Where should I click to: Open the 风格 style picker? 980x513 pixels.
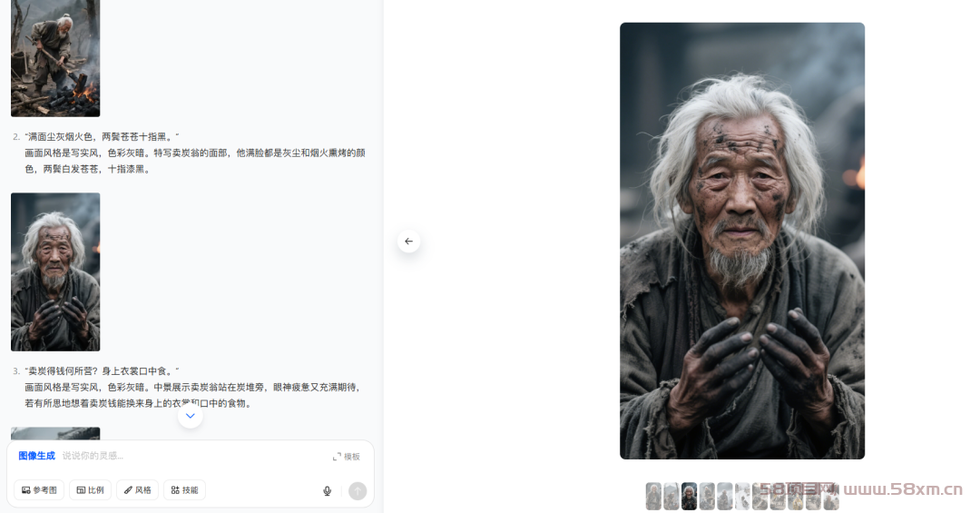[x=138, y=490]
